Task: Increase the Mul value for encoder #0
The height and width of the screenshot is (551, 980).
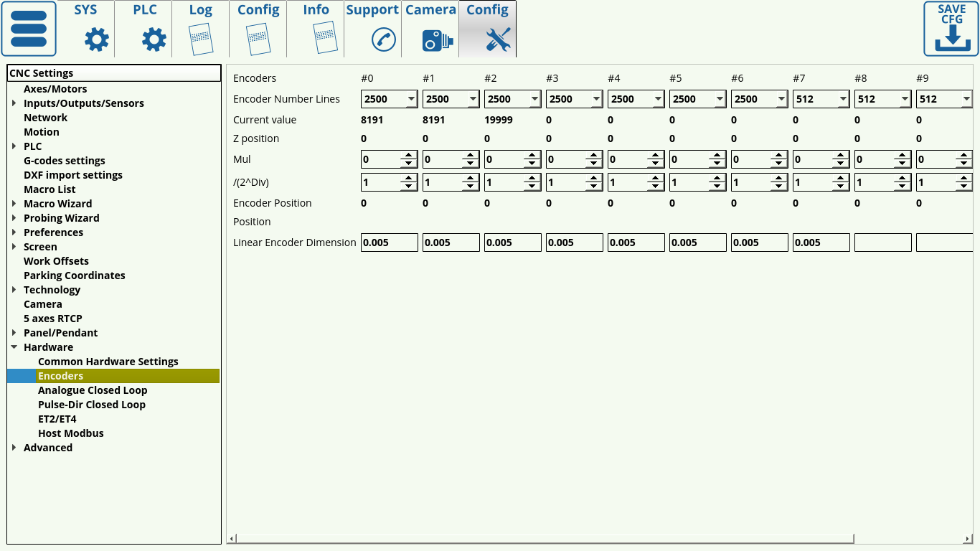Action: coord(409,156)
